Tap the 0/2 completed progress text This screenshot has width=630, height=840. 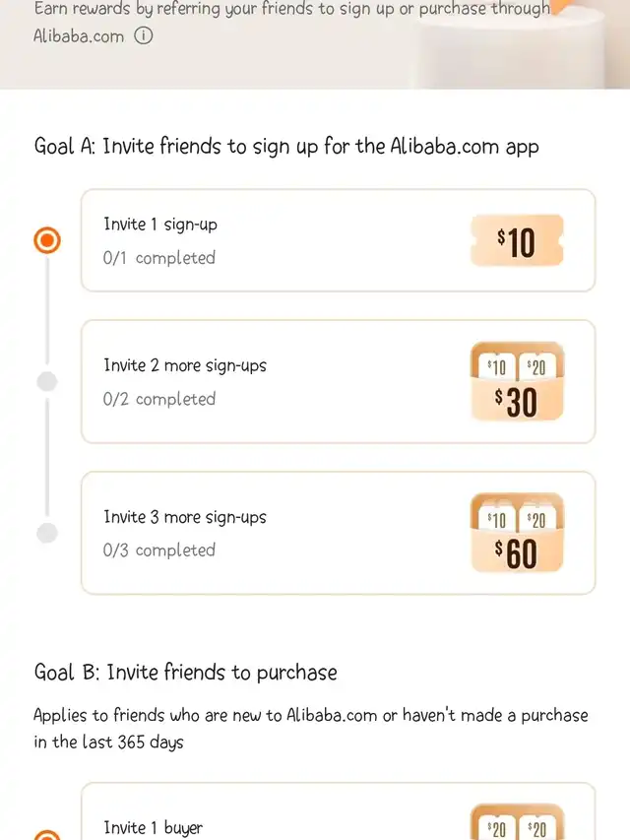click(x=158, y=399)
